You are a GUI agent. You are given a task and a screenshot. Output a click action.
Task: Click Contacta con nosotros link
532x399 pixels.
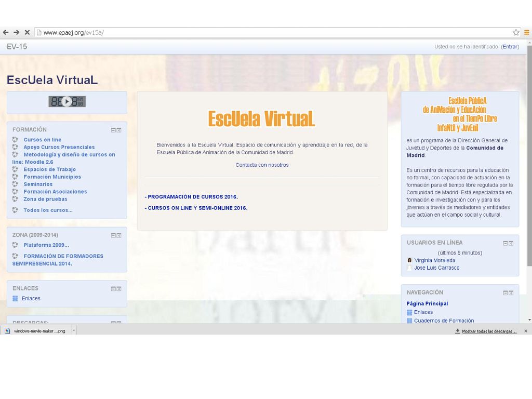(x=262, y=165)
